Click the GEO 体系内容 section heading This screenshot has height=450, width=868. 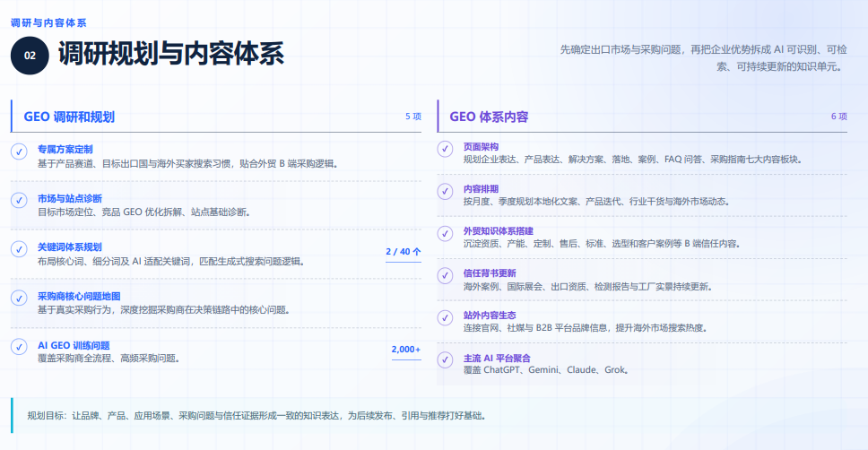[489, 117]
